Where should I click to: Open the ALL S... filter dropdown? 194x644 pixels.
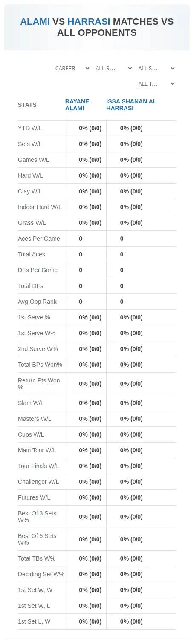click(156, 68)
